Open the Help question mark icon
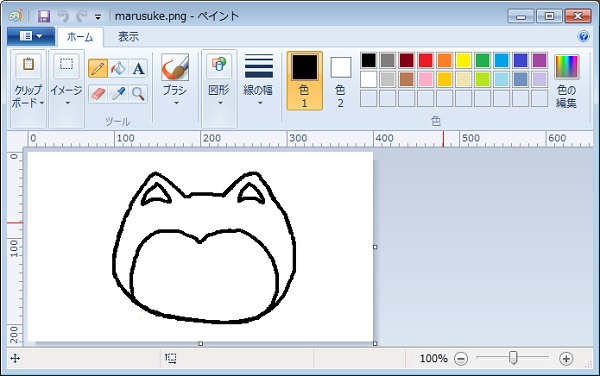The image size is (600, 376). 584,36
